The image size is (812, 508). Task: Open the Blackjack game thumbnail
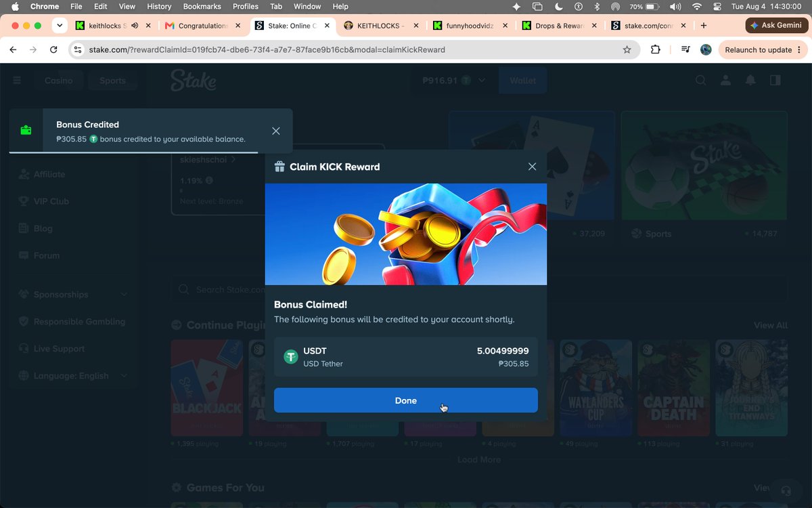pos(207,387)
